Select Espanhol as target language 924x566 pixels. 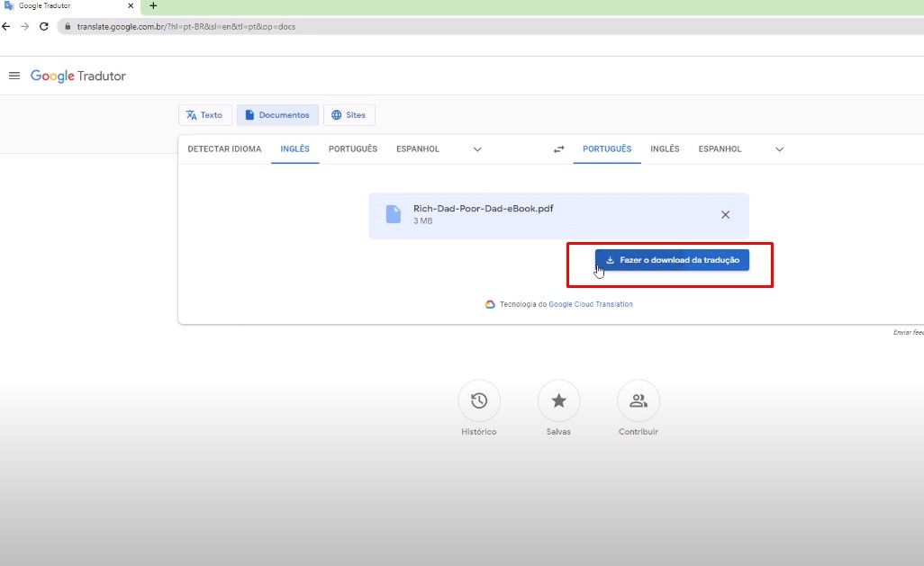point(720,149)
